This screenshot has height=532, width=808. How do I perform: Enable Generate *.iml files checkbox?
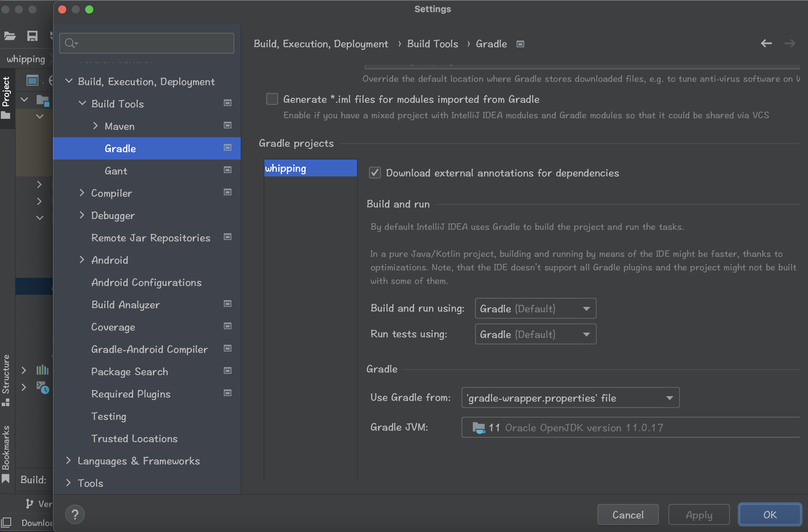(272, 99)
